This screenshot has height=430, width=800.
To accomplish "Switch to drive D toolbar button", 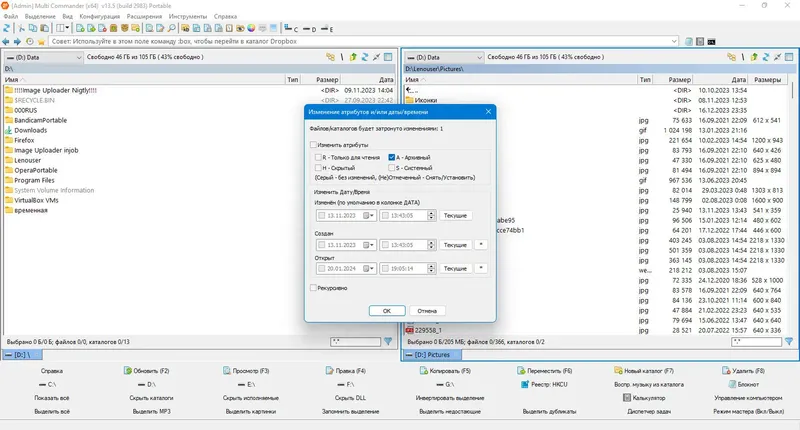I will pos(309,29).
